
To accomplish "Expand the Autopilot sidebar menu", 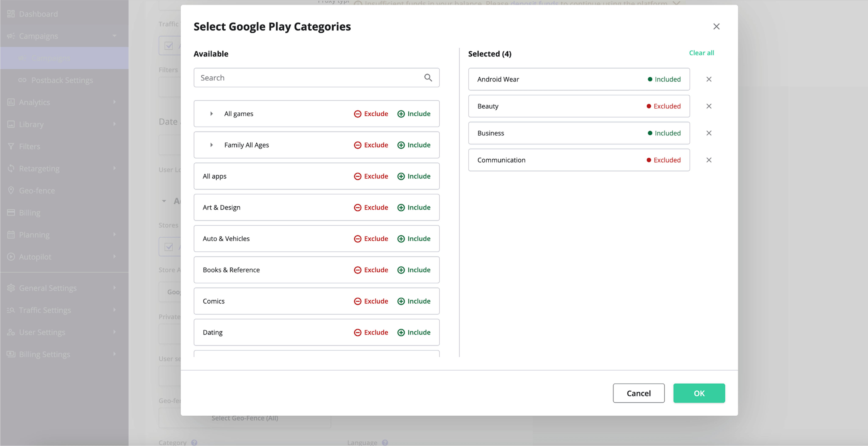I will click(64, 257).
